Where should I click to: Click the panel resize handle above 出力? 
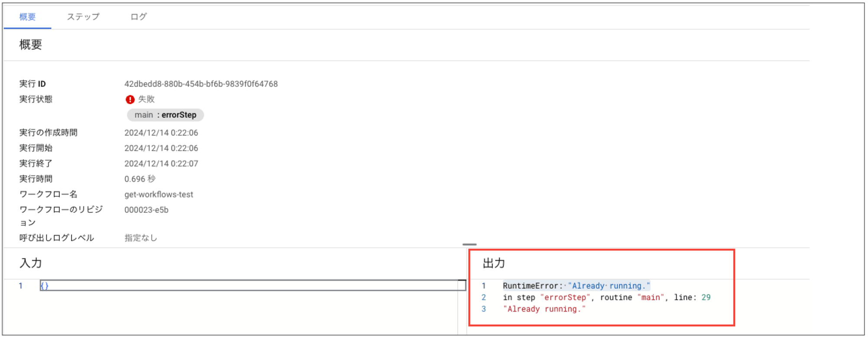[470, 245]
